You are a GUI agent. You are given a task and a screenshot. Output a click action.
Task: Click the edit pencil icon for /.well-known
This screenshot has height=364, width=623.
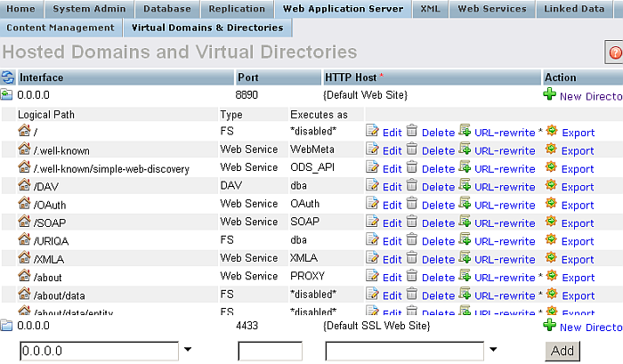[x=372, y=149]
